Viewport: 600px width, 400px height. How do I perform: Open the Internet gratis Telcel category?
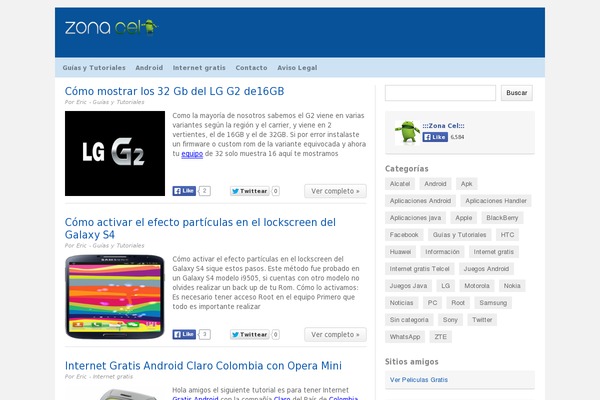pyautogui.click(x=419, y=269)
